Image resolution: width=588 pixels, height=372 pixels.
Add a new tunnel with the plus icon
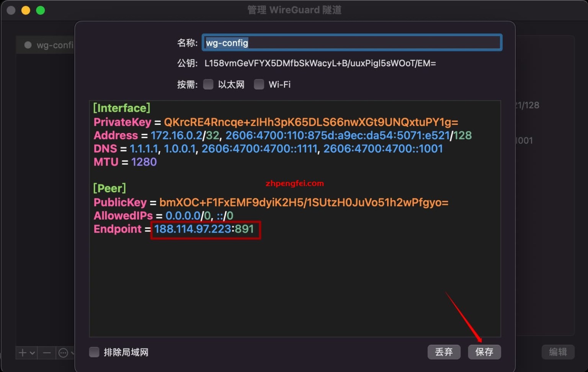coord(23,352)
